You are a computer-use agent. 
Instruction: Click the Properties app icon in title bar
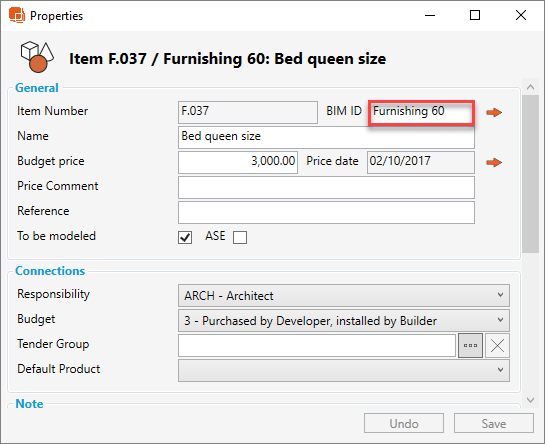[17, 15]
